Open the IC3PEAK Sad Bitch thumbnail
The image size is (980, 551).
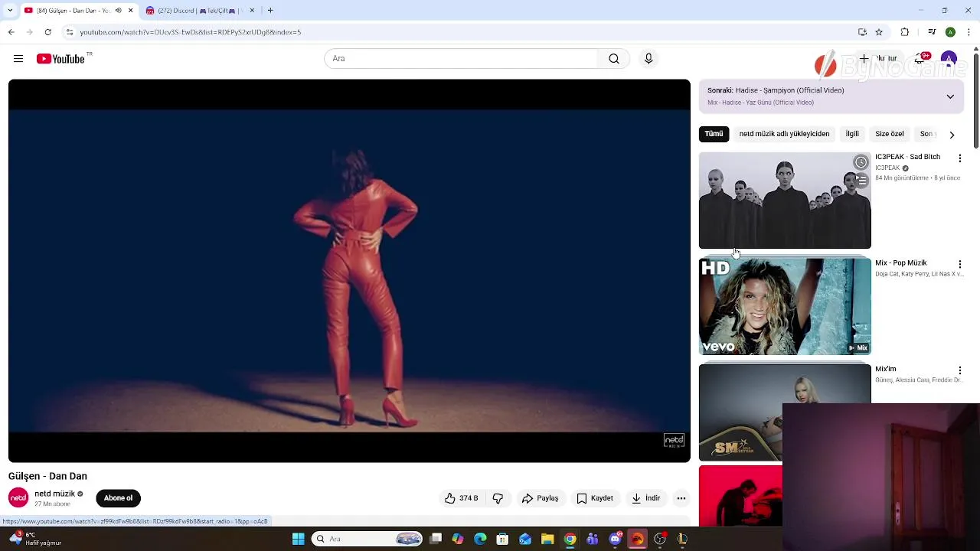click(785, 201)
